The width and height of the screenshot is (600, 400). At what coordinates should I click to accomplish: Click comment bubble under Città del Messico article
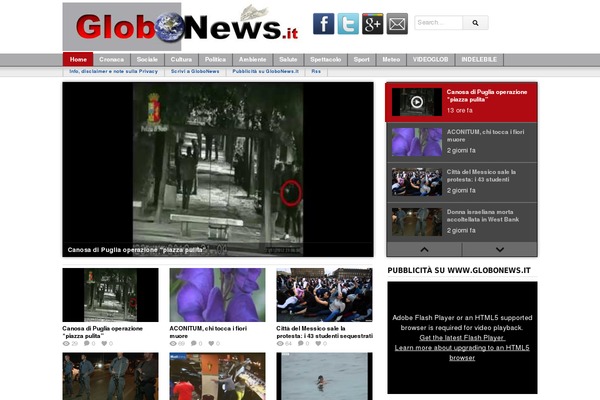click(301, 343)
